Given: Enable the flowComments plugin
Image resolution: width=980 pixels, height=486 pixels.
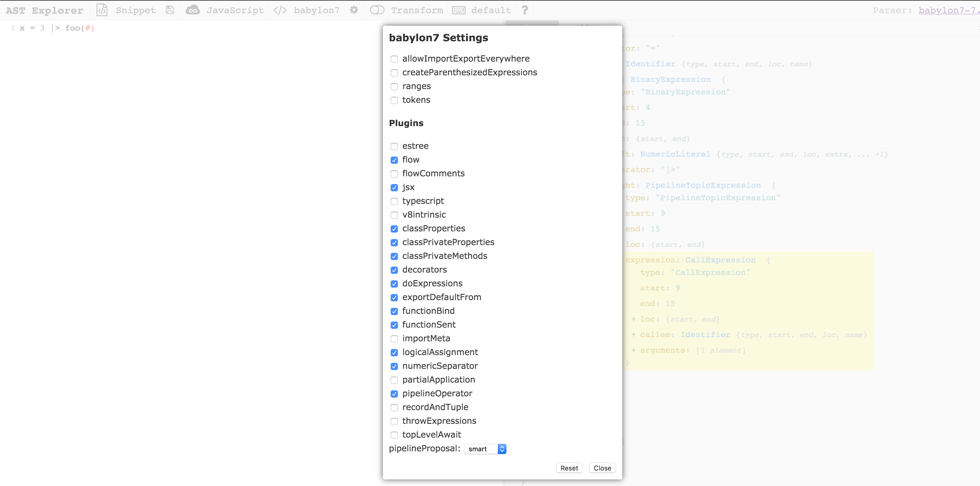Looking at the screenshot, I should [x=394, y=174].
